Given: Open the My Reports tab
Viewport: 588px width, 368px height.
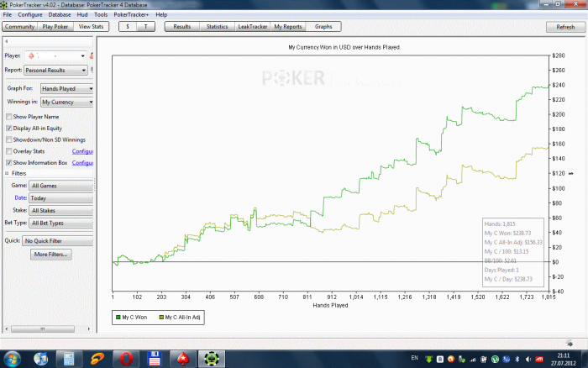Looking at the screenshot, I should coord(288,27).
